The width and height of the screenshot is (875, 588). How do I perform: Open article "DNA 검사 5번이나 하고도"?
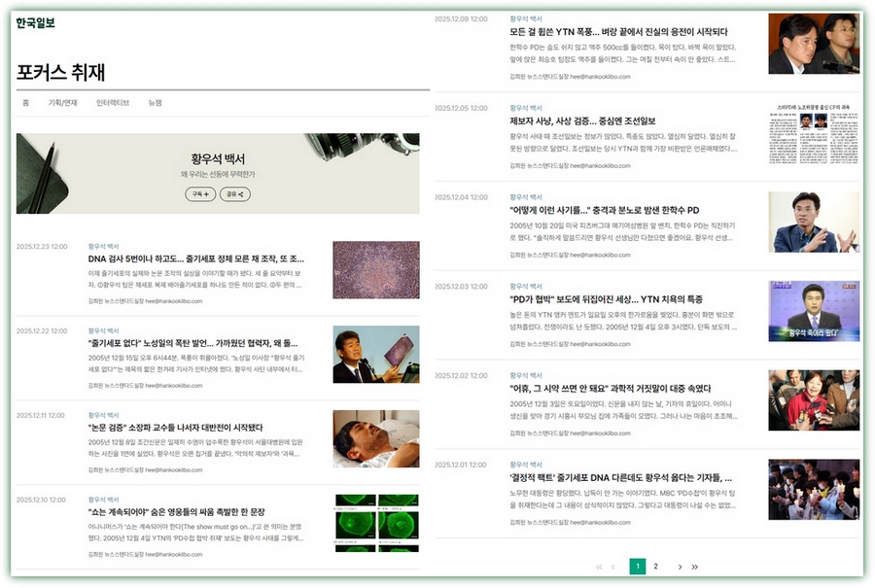[x=195, y=259]
